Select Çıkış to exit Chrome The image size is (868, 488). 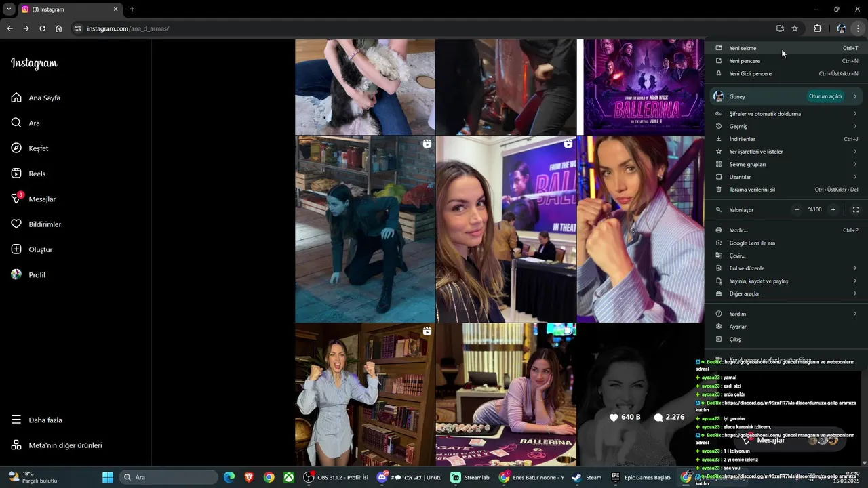(787, 339)
